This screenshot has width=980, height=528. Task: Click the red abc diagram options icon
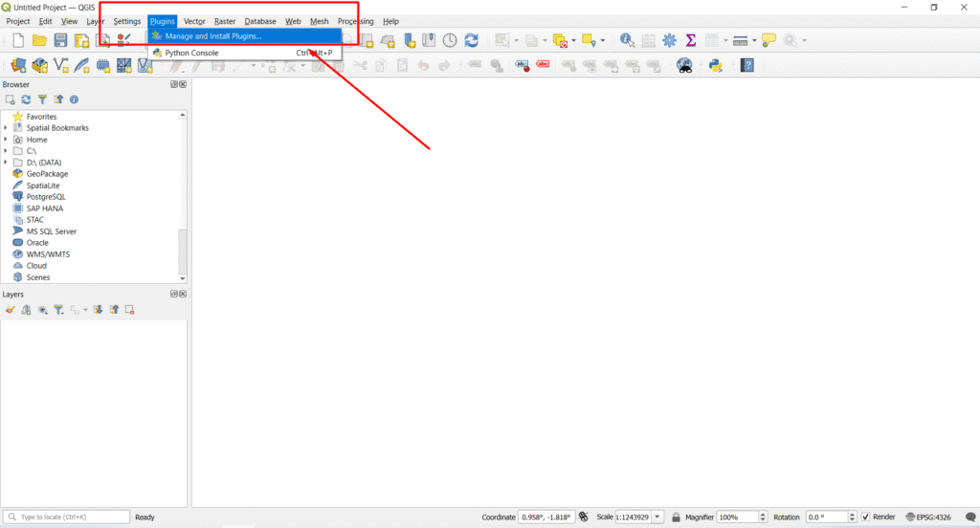click(544, 64)
